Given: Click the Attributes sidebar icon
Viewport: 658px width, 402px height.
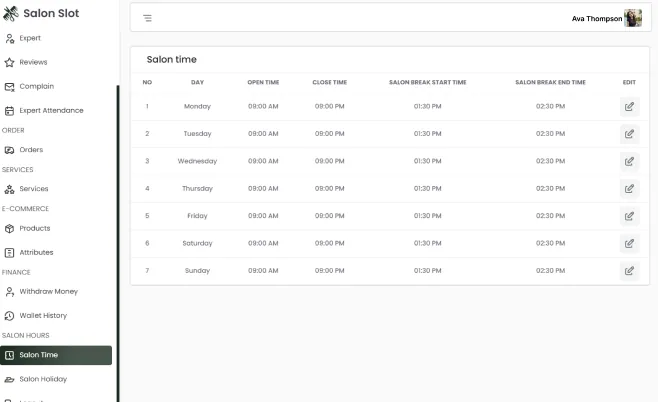Looking at the screenshot, I should [9, 253].
